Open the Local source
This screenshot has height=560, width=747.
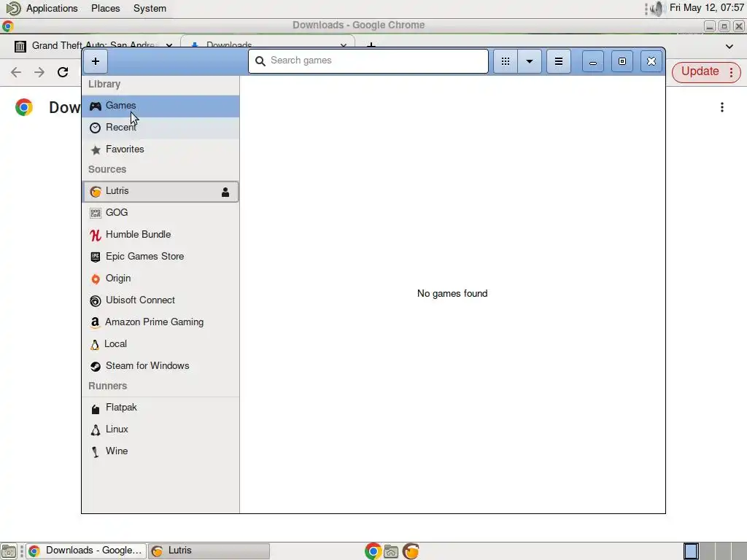click(160, 344)
